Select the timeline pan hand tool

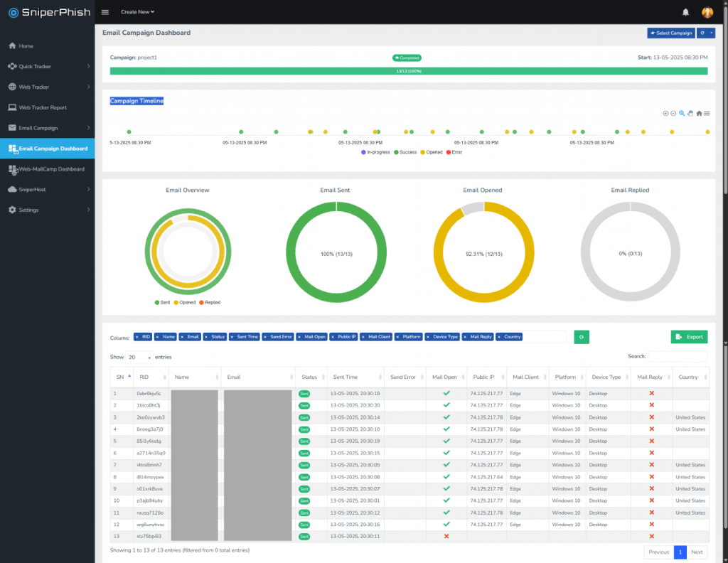click(x=690, y=113)
